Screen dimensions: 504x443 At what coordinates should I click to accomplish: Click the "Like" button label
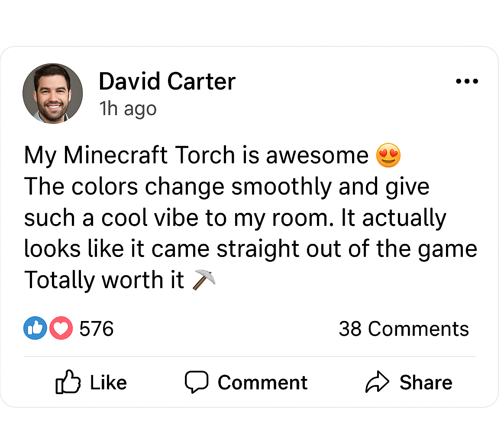(x=108, y=383)
